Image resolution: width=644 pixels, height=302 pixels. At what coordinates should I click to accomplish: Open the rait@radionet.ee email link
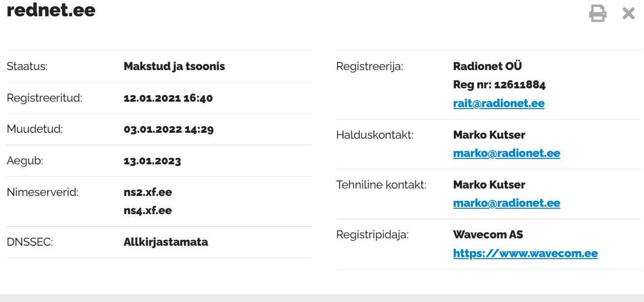tap(499, 104)
